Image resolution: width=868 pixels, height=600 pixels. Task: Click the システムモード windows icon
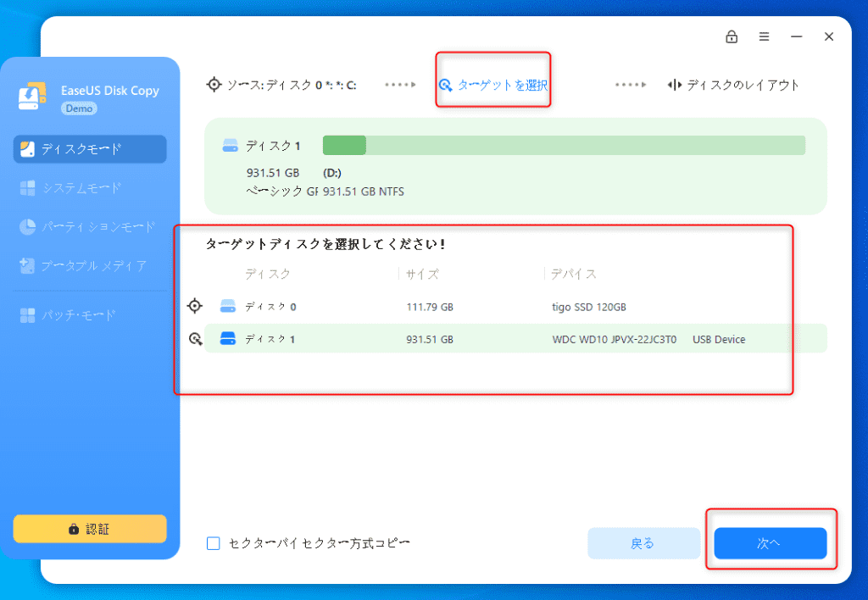(27, 188)
